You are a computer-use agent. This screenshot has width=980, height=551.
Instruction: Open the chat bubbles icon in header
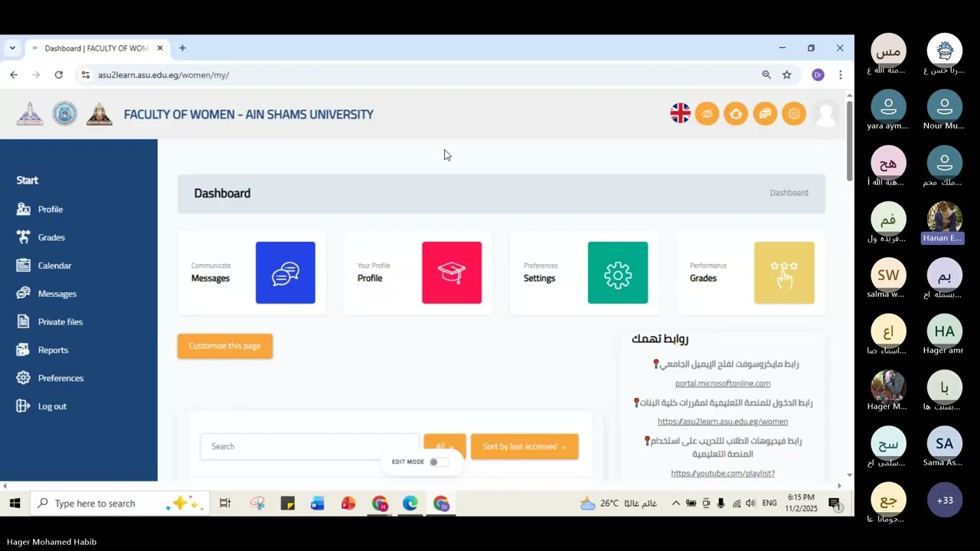click(x=765, y=114)
